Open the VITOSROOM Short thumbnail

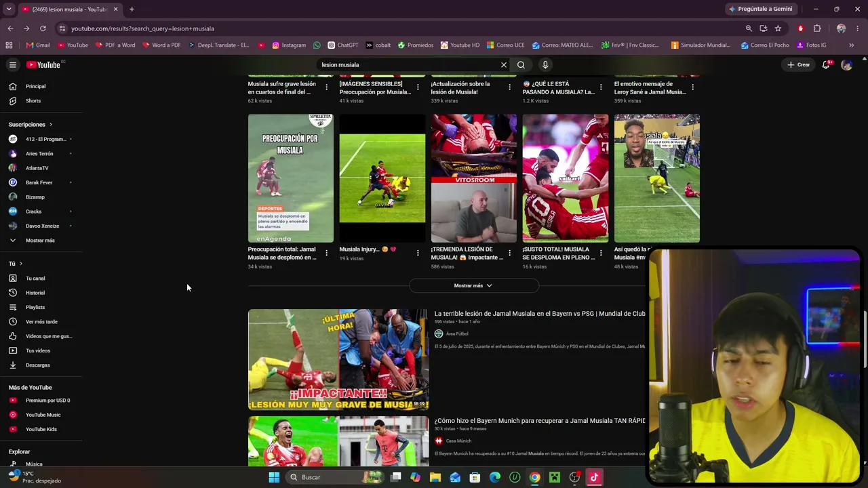474,178
